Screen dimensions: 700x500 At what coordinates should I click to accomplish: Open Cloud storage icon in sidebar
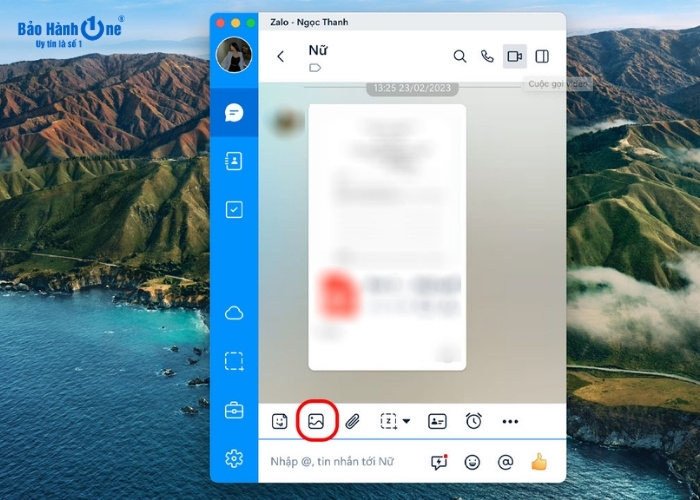coord(234,313)
